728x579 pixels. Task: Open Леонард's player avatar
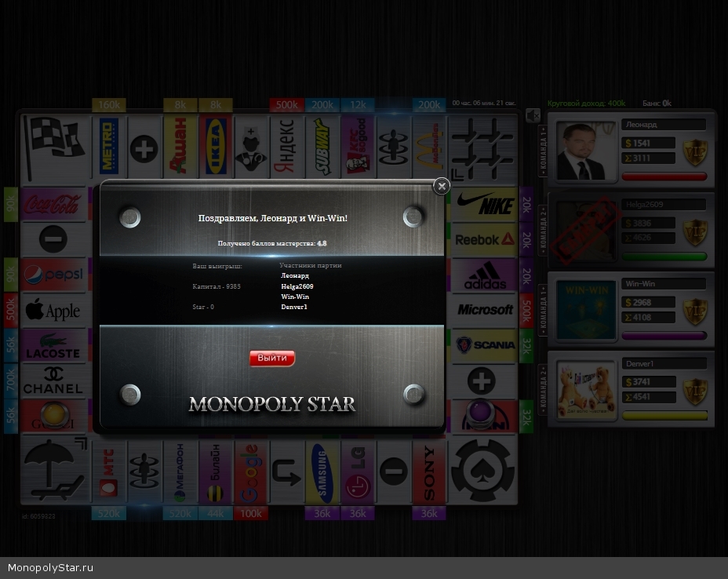[x=586, y=151]
